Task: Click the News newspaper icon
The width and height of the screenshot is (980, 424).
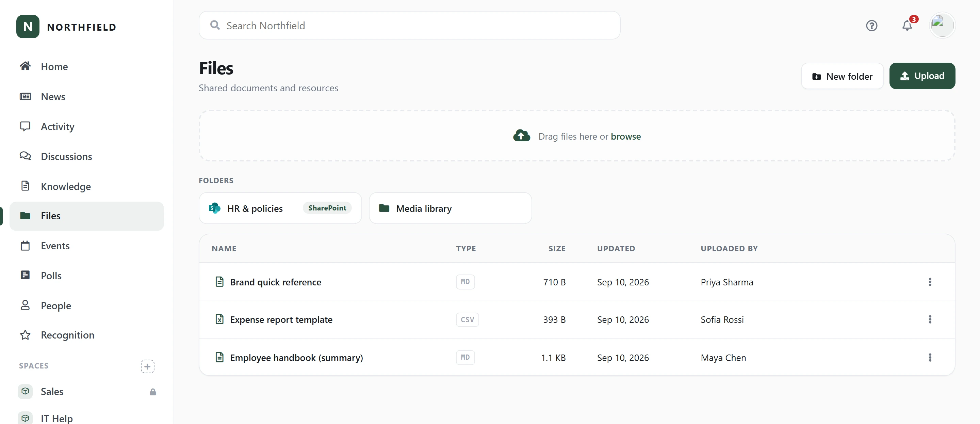Action: (x=25, y=96)
